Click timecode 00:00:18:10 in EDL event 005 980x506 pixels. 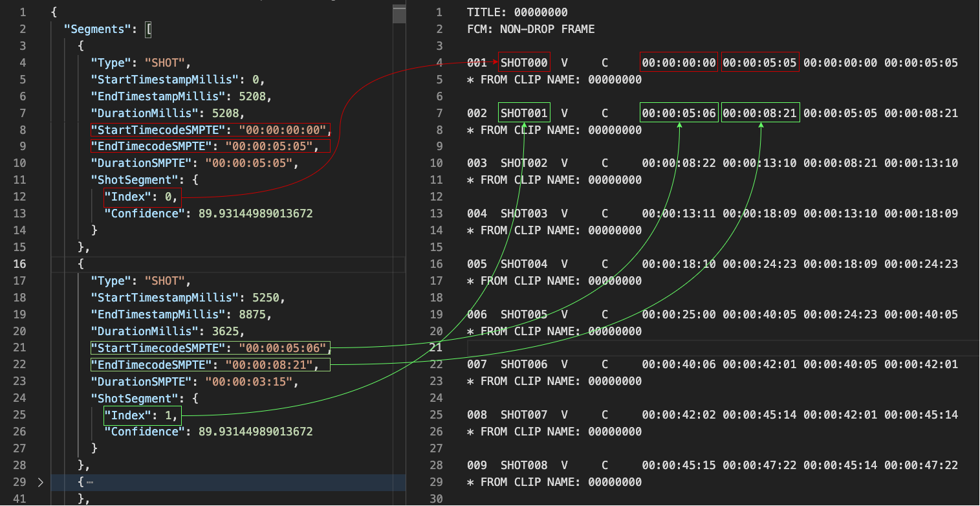[679, 264]
